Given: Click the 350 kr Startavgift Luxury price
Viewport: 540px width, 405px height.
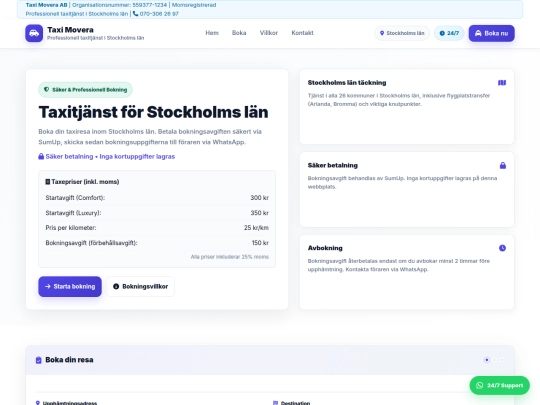Looking at the screenshot, I should point(259,213).
